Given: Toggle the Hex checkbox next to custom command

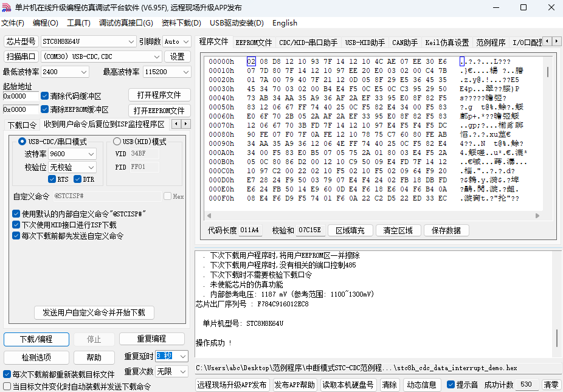Looking at the screenshot, I should [167, 196].
